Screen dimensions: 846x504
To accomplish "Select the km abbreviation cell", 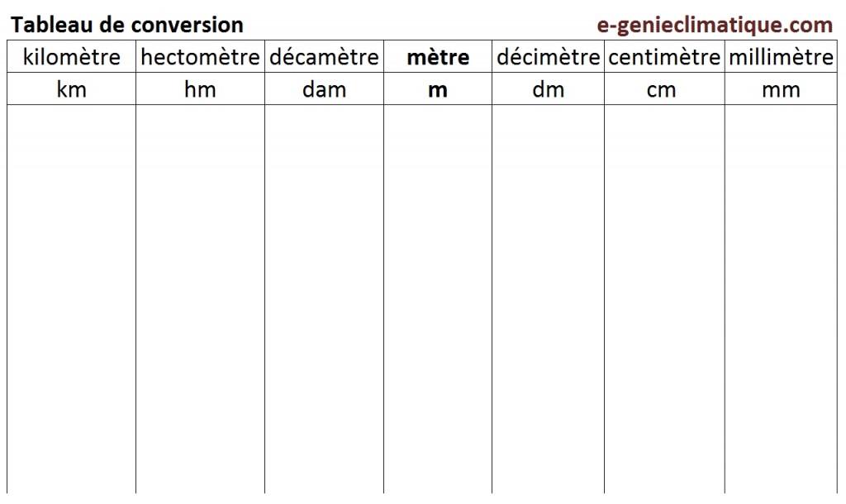I will click(x=71, y=89).
